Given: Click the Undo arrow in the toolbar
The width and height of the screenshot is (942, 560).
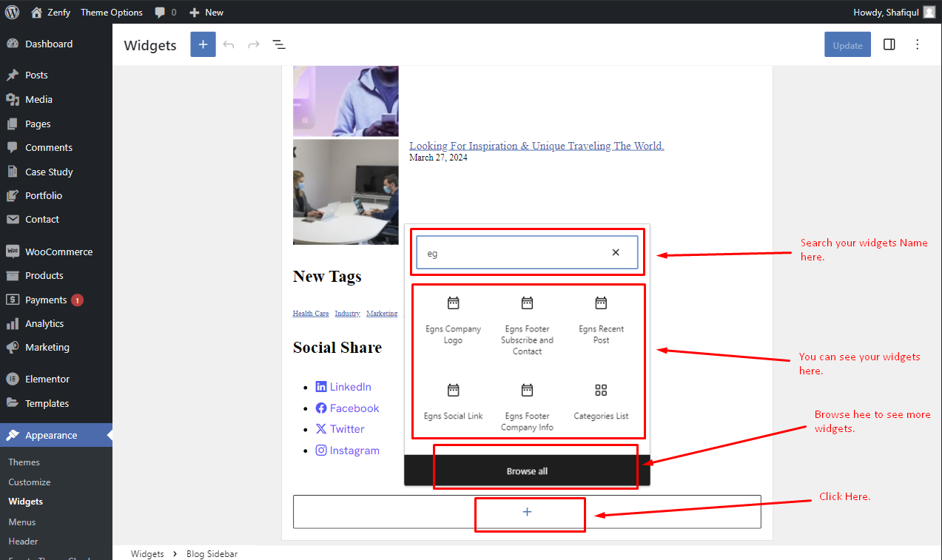Looking at the screenshot, I should (229, 44).
